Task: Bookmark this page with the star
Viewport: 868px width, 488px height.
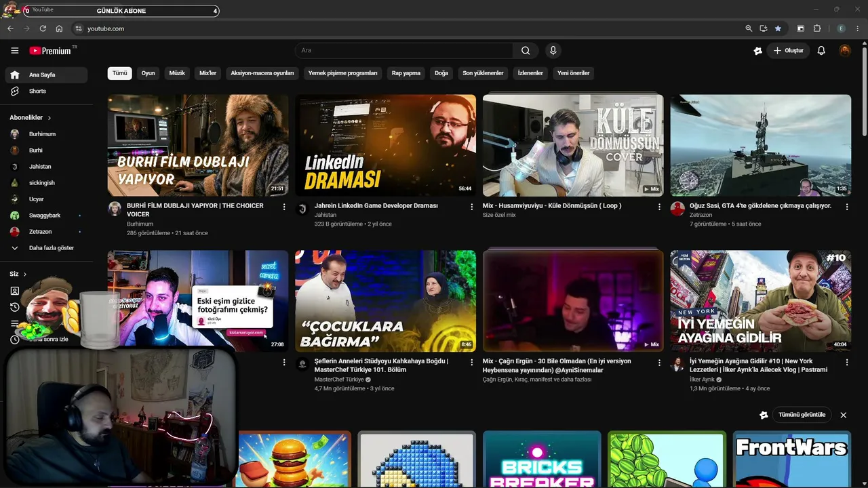Action: click(778, 28)
